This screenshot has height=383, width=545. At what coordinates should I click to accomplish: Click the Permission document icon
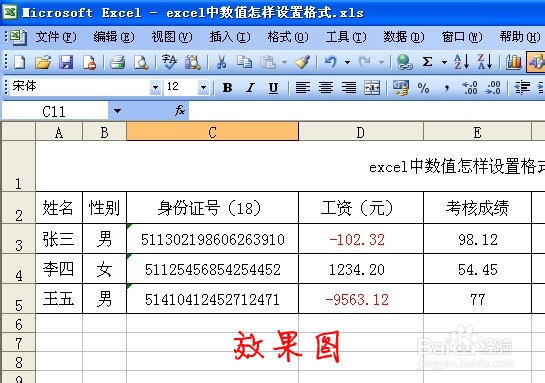[x=89, y=63]
